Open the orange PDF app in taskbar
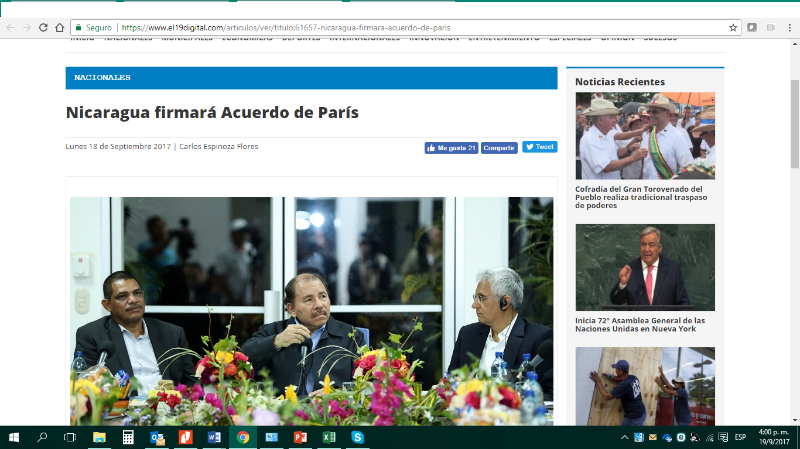This screenshot has width=800, height=449. coord(186,437)
